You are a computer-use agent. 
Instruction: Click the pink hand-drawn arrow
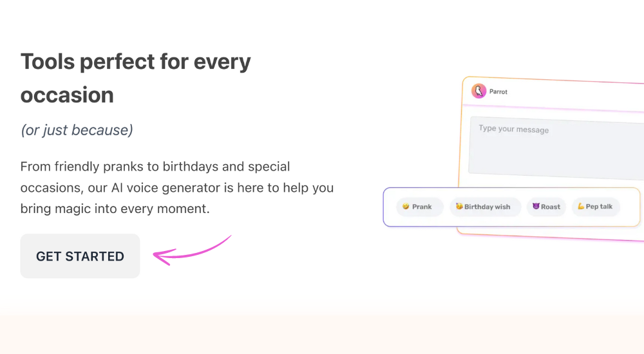(192, 250)
